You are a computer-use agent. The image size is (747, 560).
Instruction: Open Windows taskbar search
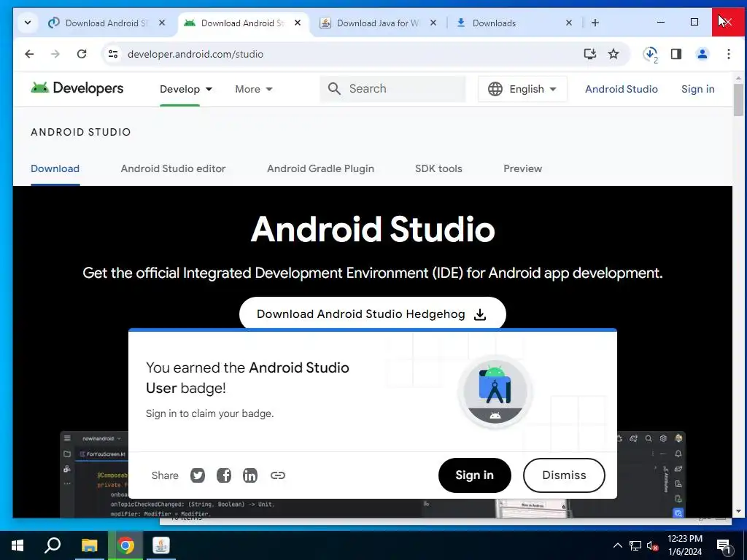(x=53, y=545)
